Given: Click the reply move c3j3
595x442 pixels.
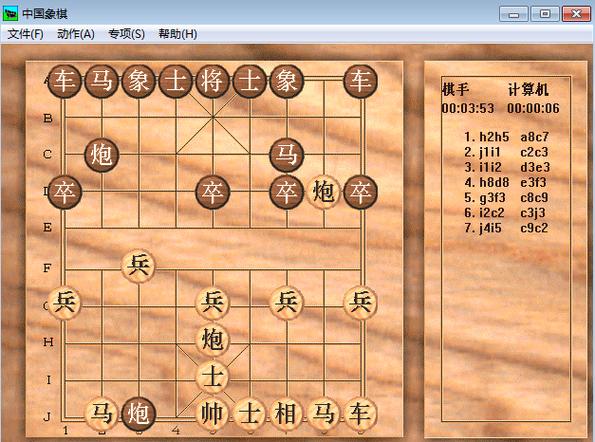Looking at the screenshot, I should (x=533, y=213).
